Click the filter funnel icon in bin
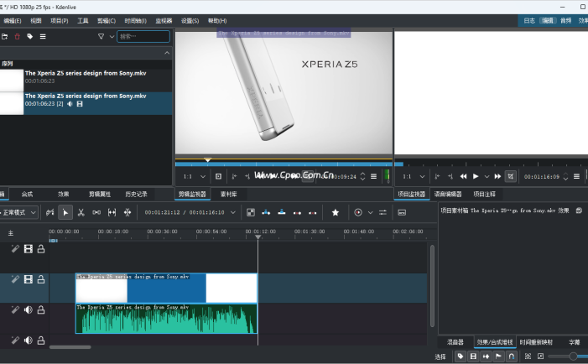Viewport: 588px width, 364px height. (101, 36)
